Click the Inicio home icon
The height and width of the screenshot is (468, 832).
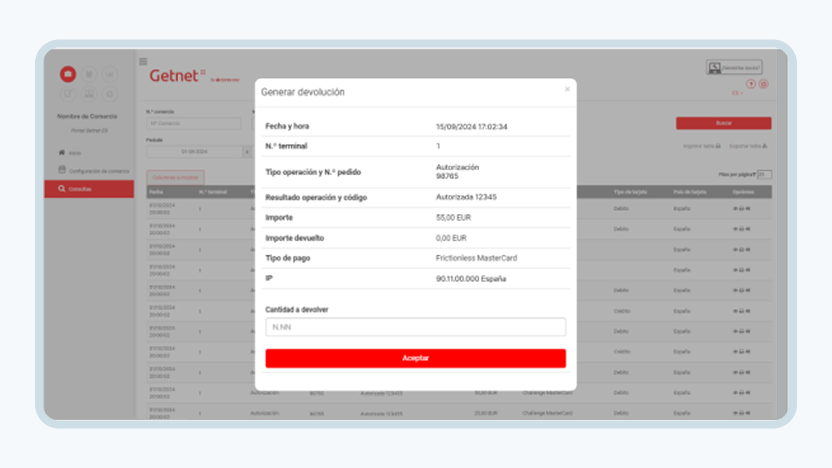coord(62,153)
